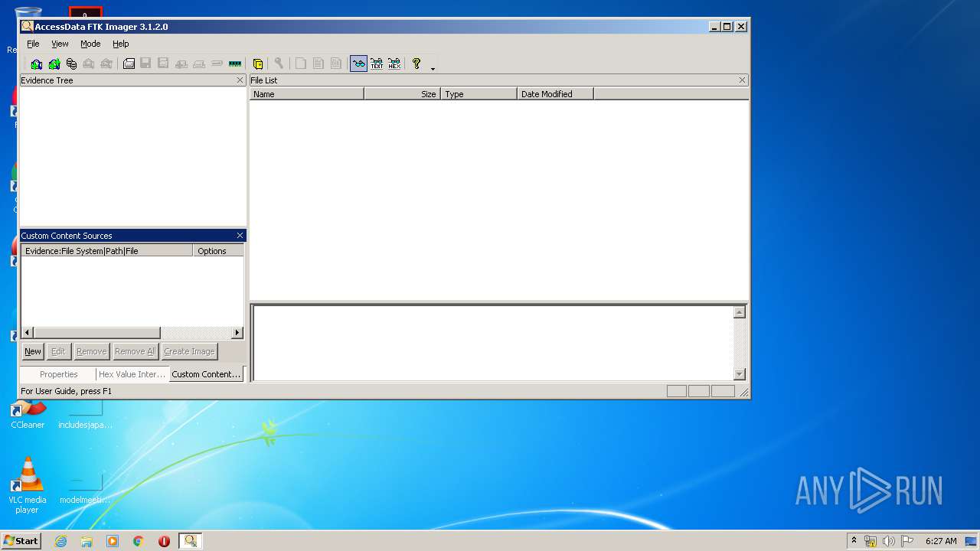
Task: Click the Remove Evidence Item icon
Action: click(89, 64)
